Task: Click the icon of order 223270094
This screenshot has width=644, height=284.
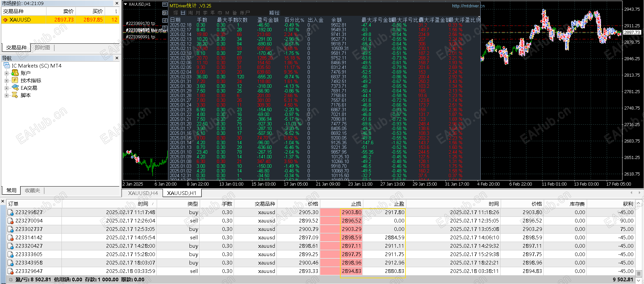Action: pos(11,221)
